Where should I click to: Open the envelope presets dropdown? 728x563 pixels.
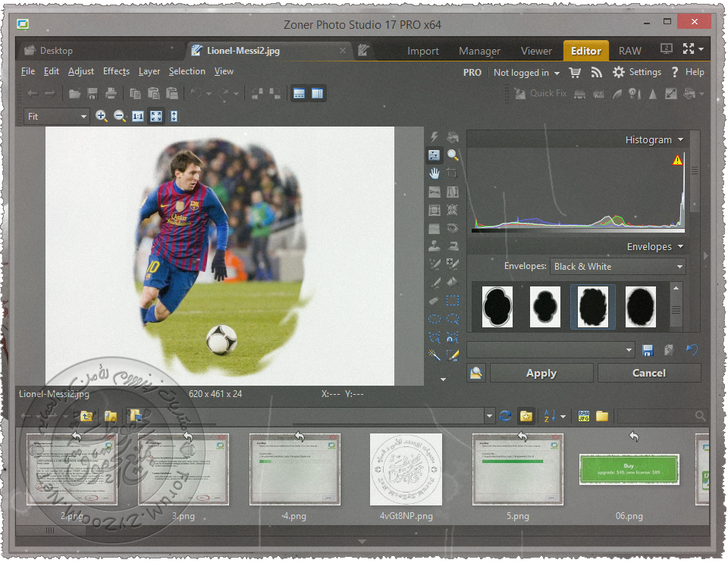pos(551,350)
